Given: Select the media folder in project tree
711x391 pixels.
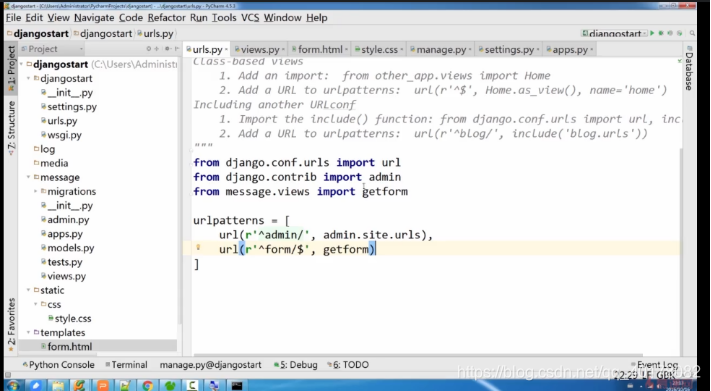Looking at the screenshot, I should (x=51, y=163).
